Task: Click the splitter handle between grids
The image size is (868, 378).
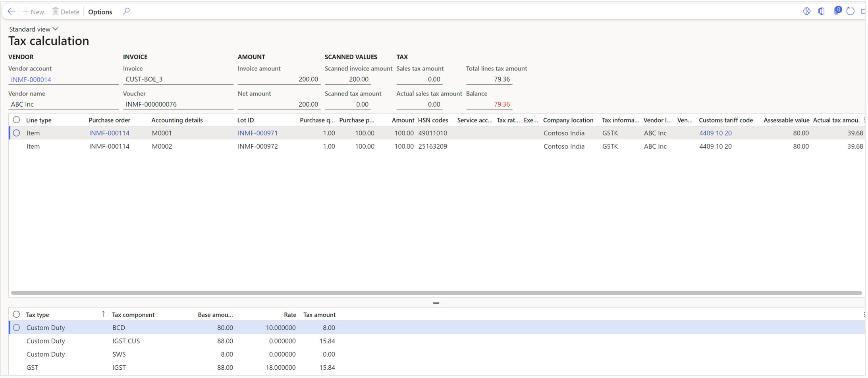Action: 436,303
